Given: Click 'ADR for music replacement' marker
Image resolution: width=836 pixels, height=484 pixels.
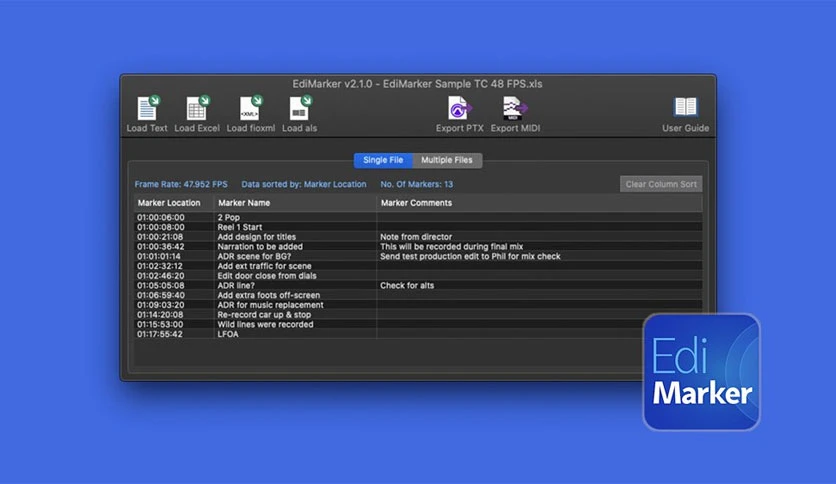Looking at the screenshot, I should pyautogui.click(x=270, y=305).
